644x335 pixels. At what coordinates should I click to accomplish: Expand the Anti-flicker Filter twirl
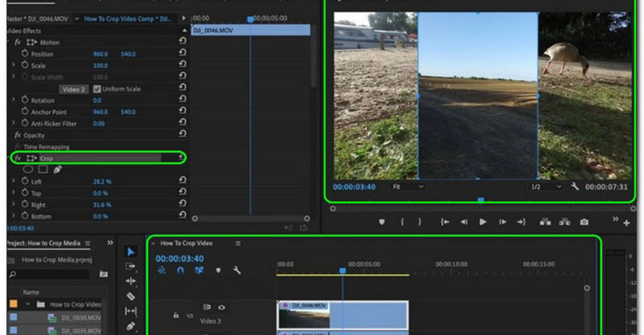[13, 123]
